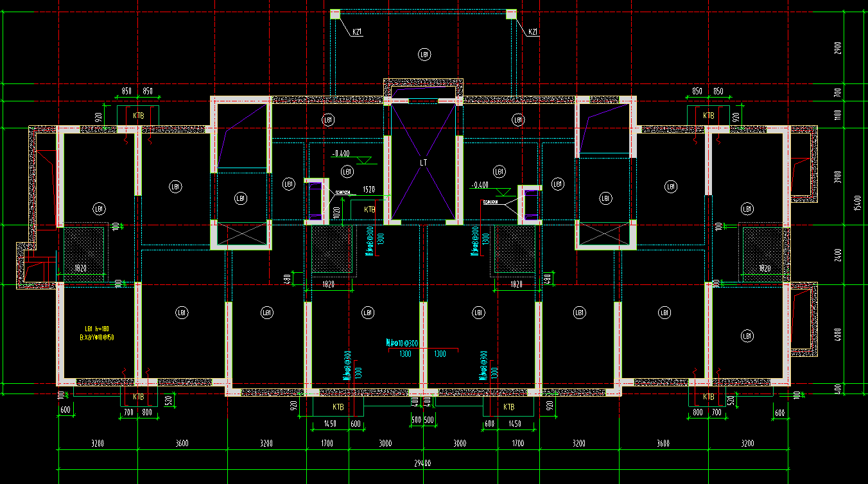The image size is (868, 484).
Task: Select the 1450 dimension left of center
Action: pos(330,425)
